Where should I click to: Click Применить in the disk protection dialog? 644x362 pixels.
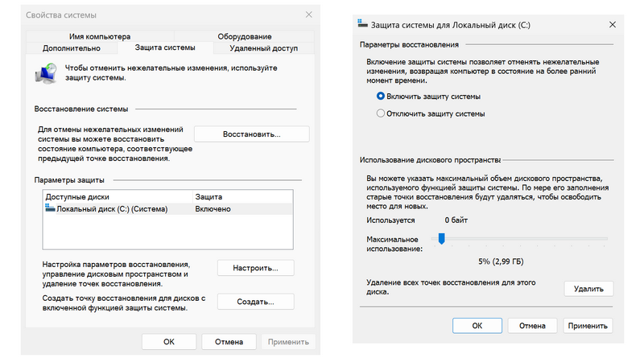pyautogui.click(x=587, y=326)
